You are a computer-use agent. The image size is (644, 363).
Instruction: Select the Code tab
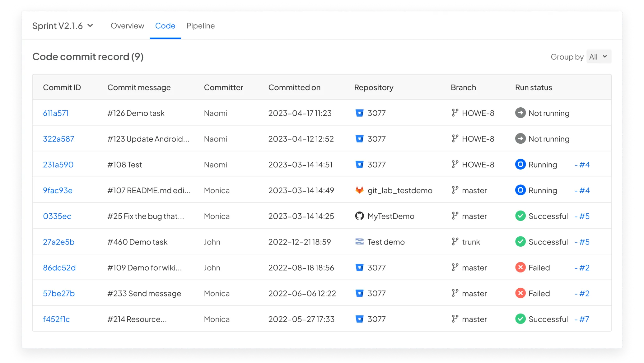(165, 26)
